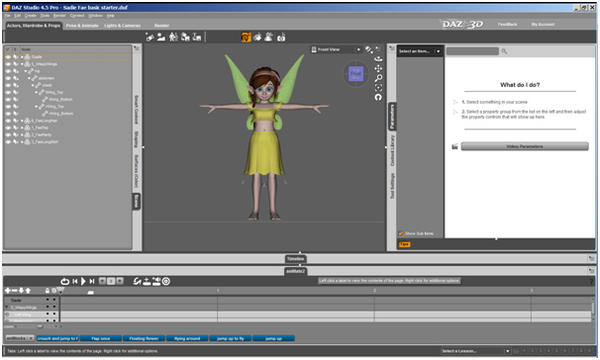Image resolution: width=600 pixels, height=360 pixels.
Task: Click the plus icon to add an aniMate track
Action: (8, 291)
